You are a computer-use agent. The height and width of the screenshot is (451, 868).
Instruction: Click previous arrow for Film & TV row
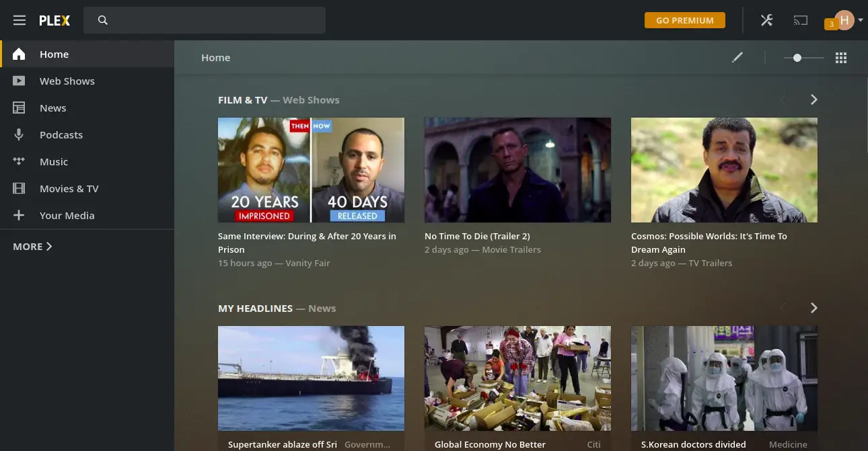pos(783,99)
